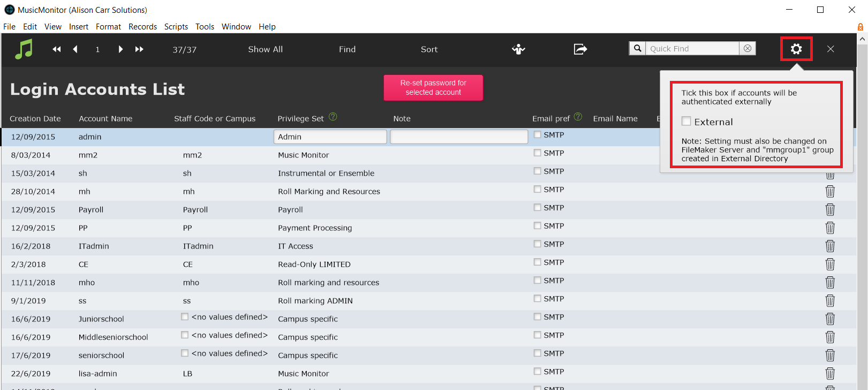
Task: Close the list with the X icon
Action: pyautogui.click(x=831, y=49)
